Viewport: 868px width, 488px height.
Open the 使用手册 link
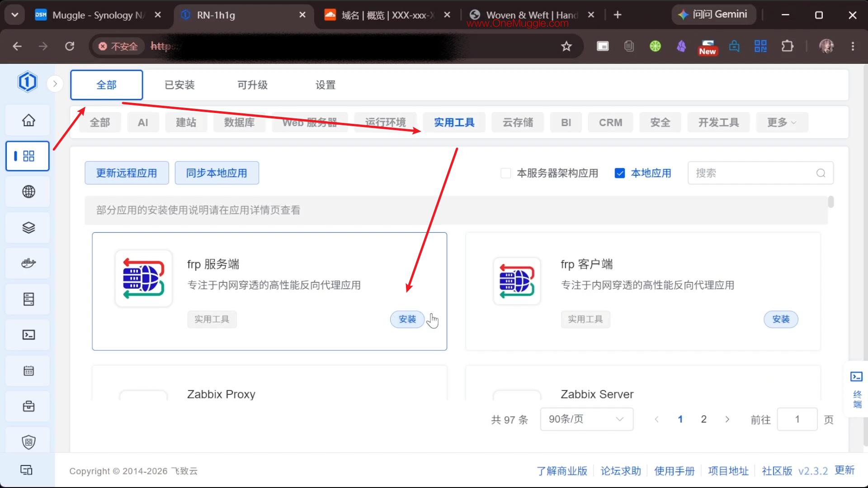click(x=674, y=471)
